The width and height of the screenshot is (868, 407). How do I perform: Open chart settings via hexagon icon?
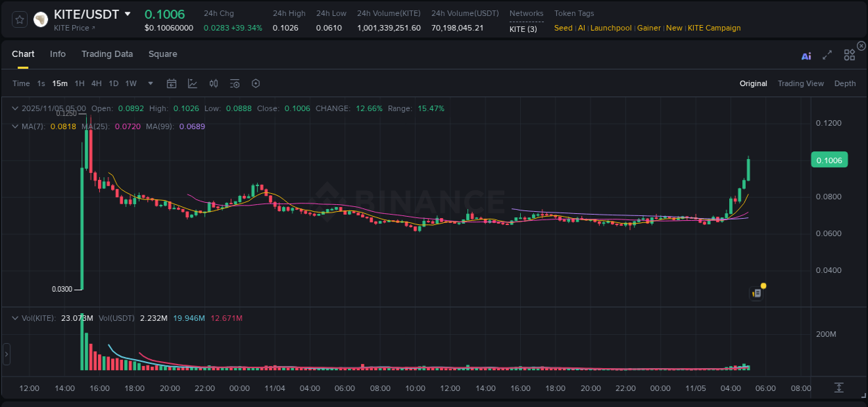click(x=256, y=83)
